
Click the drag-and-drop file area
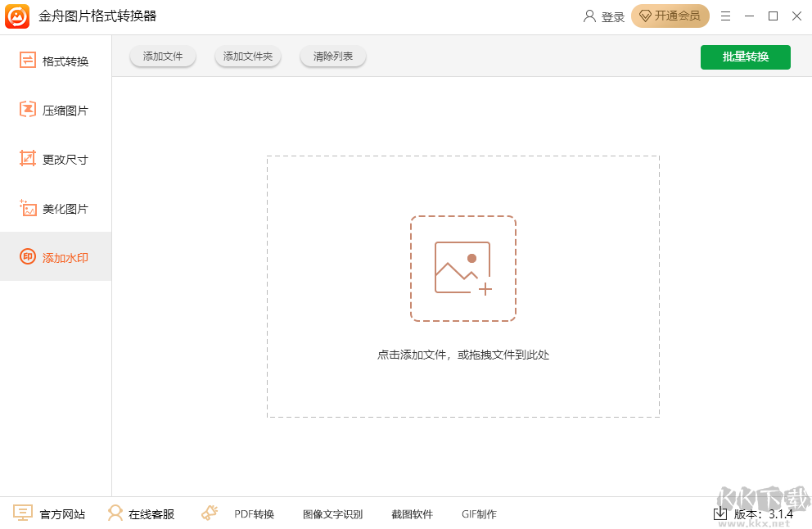(x=462, y=286)
